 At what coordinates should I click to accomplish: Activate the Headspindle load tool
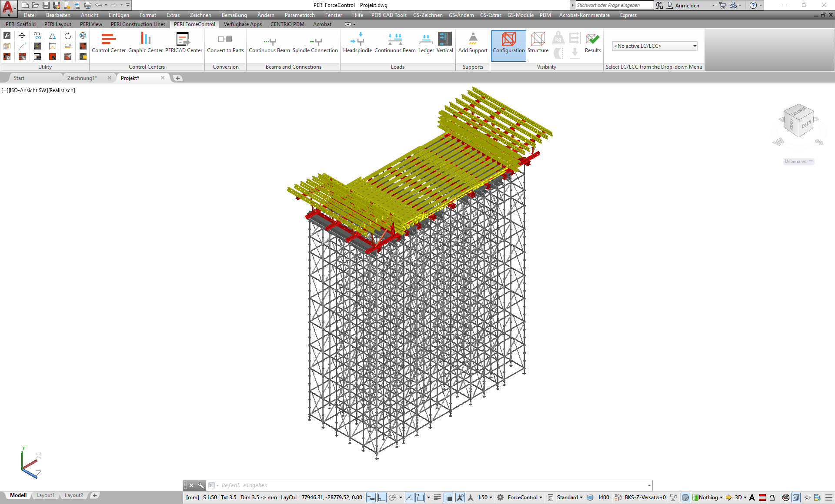[x=358, y=43]
